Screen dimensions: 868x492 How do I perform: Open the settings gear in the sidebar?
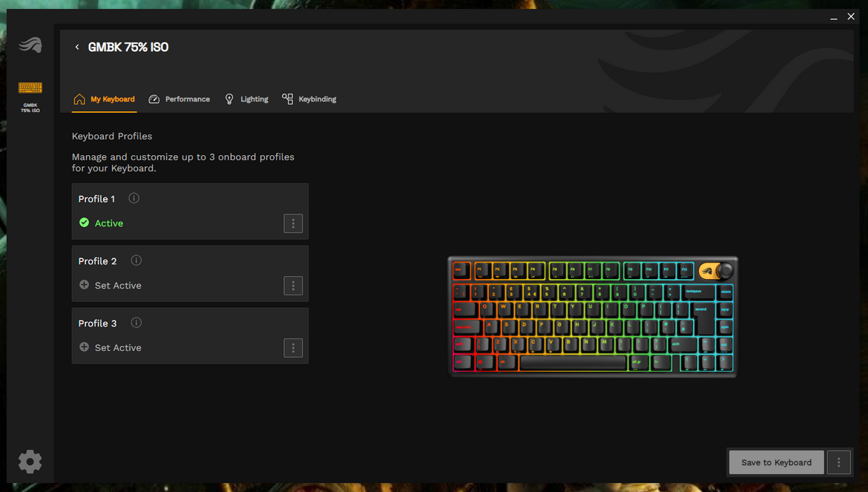click(x=30, y=462)
